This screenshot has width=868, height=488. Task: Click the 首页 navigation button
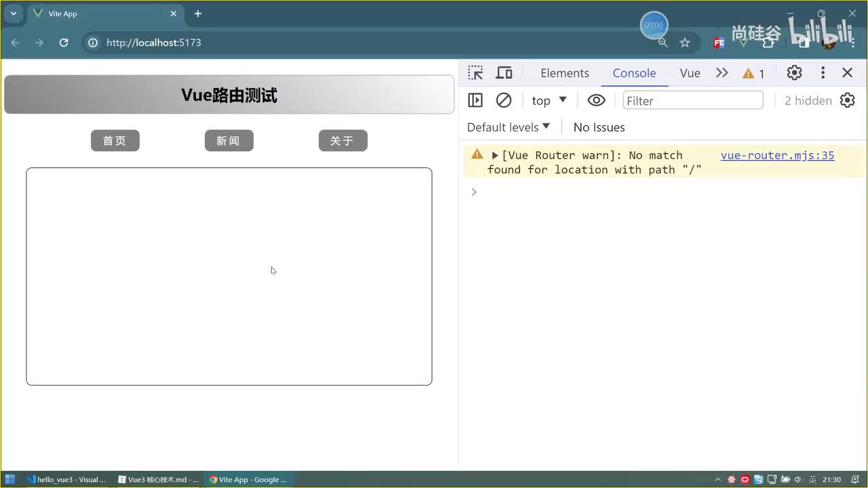[x=115, y=140]
